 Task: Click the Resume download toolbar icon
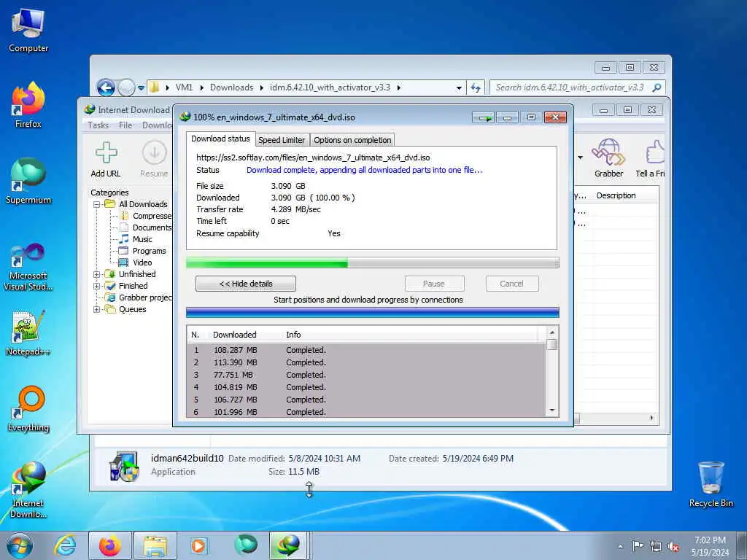coord(155,153)
